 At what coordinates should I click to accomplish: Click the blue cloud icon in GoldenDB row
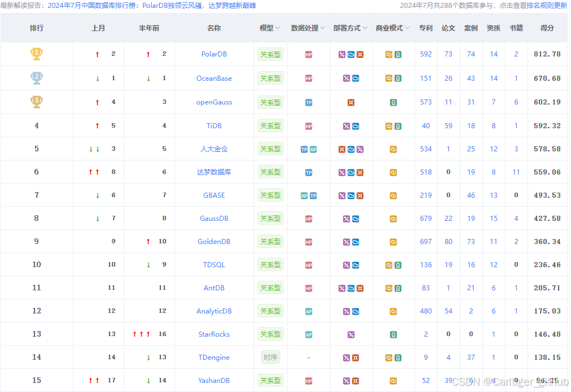tap(355, 242)
